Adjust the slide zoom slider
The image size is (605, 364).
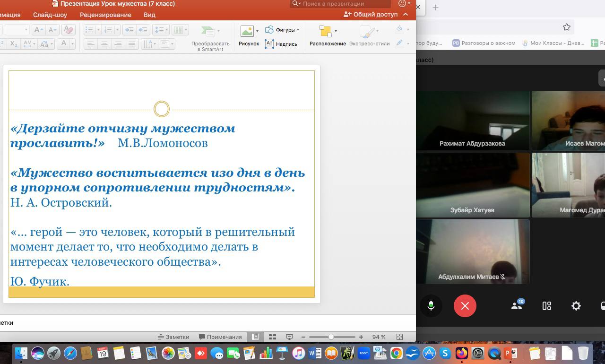(x=331, y=337)
